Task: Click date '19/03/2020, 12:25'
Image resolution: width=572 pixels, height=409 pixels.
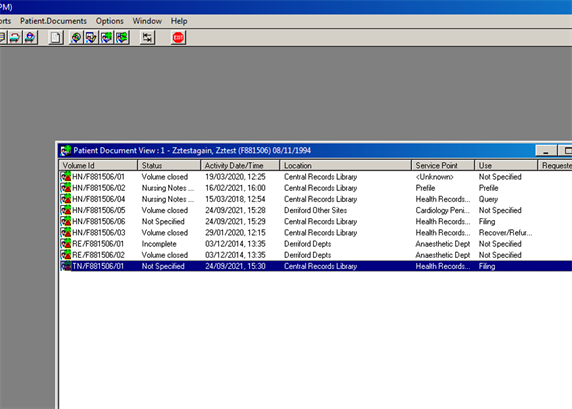Action: (x=235, y=177)
